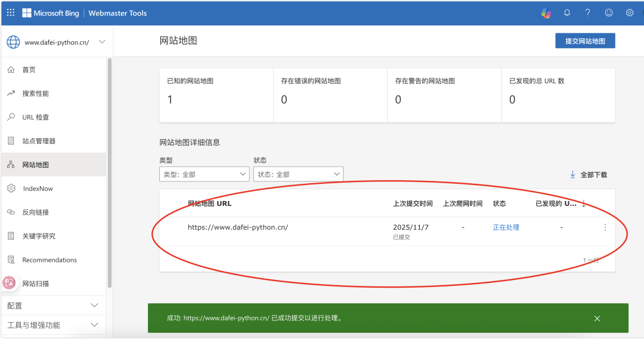Click sitemap URL https://www.dafei-python.cn/
Screen dimensions: 644x339
238,227
